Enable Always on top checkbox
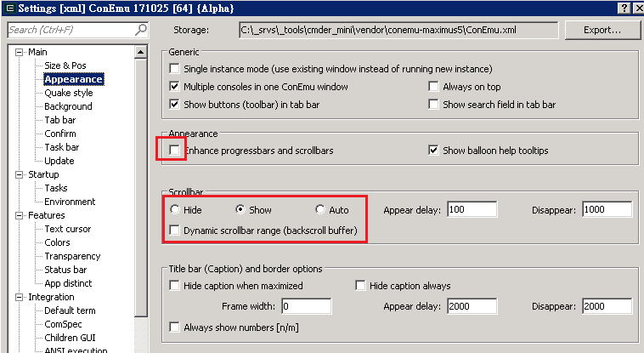The image size is (644, 353). 433,87
